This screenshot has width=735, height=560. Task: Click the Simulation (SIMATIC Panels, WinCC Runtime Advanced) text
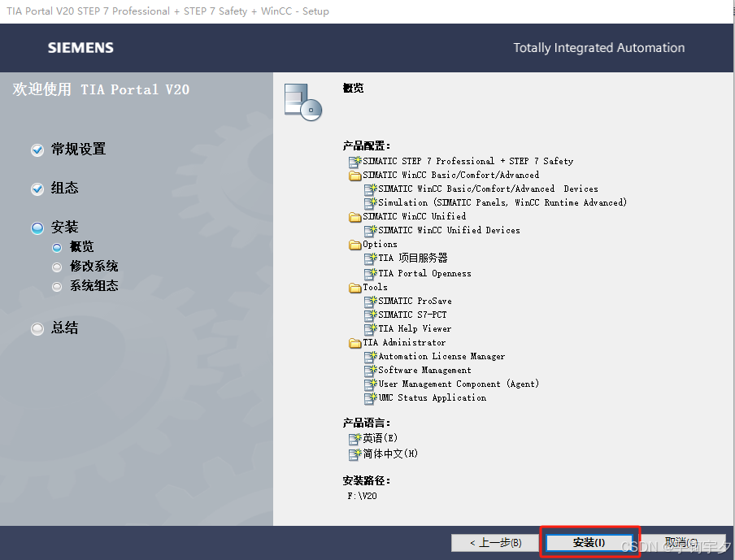click(502, 202)
